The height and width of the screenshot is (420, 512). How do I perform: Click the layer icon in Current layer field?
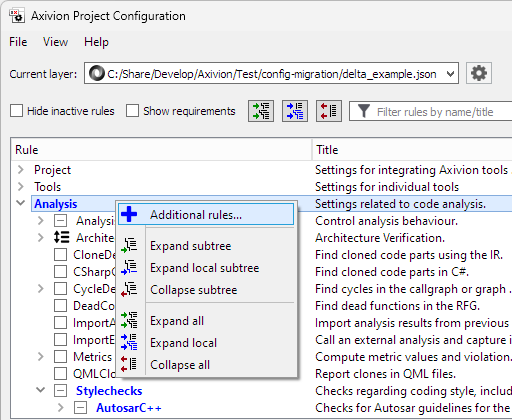click(x=97, y=73)
